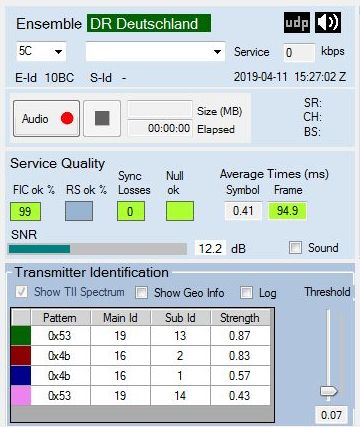
Task: Click the green swatch for Sub Id 13
Action: (21, 335)
